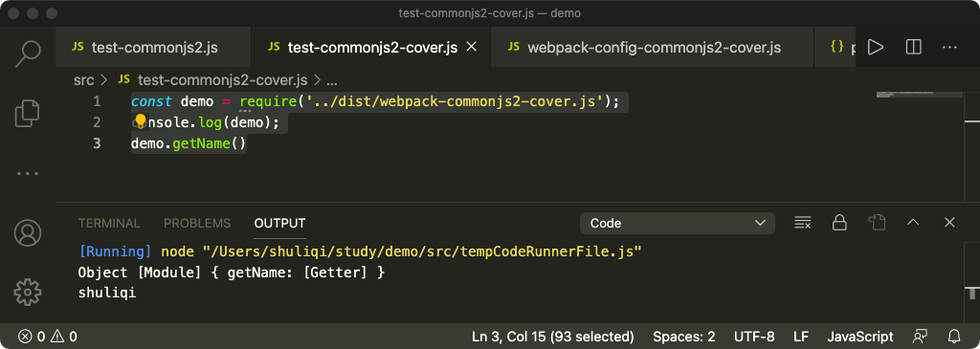Screen dimensions: 980x349
Task: Open editor More Actions menu
Action: coord(949,48)
